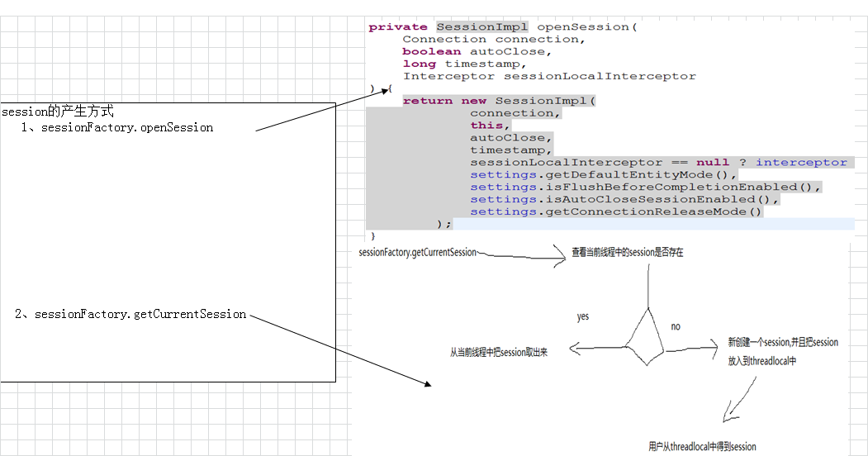Click the 'boolean autoClose,' parameter line
This screenshot has width=868, height=456.
(x=477, y=51)
